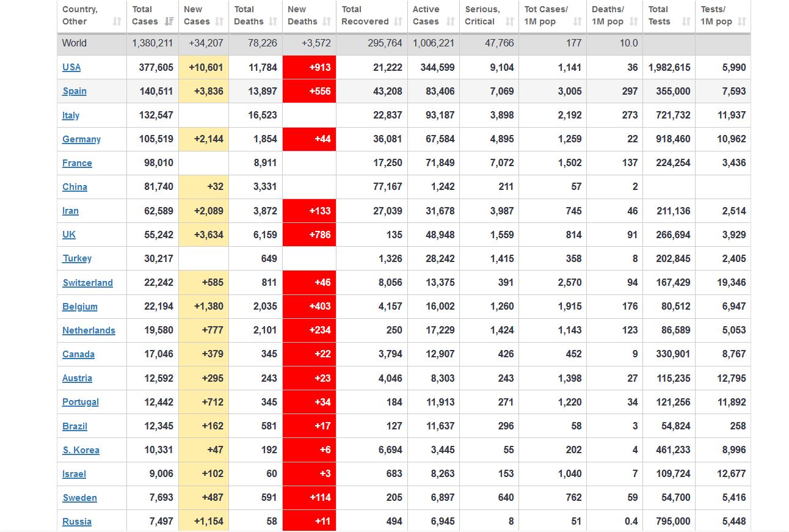Open Germany statistics link
This screenshot has height=532, width=789.
pyautogui.click(x=81, y=139)
